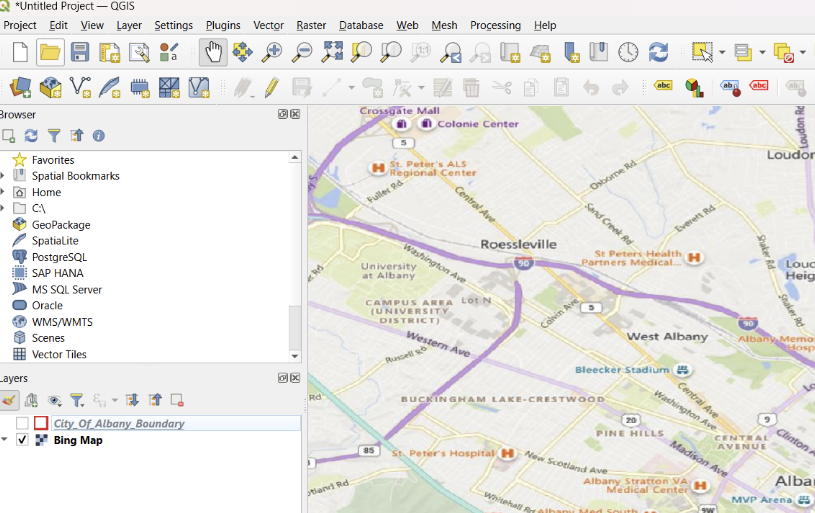815x513 pixels.
Task: Enable the City_Of_Albany_Boundary layer checkbox
Action: [22, 424]
